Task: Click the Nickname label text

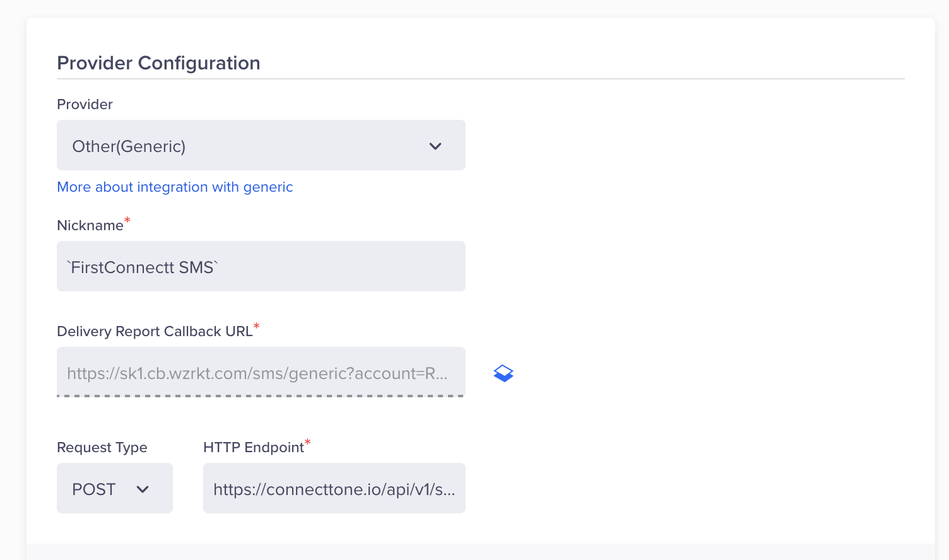Action: (90, 225)
